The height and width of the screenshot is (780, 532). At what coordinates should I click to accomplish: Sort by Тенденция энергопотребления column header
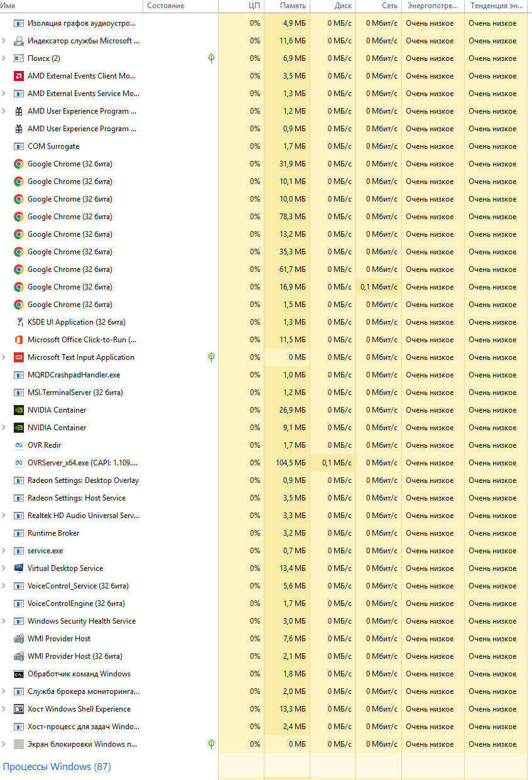coord(496,6)
